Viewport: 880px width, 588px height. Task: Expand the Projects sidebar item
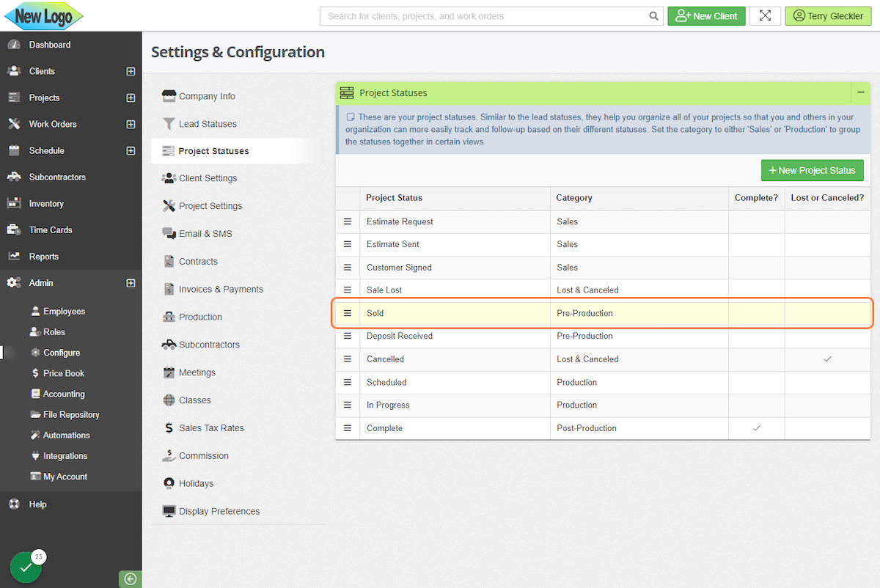131,98
